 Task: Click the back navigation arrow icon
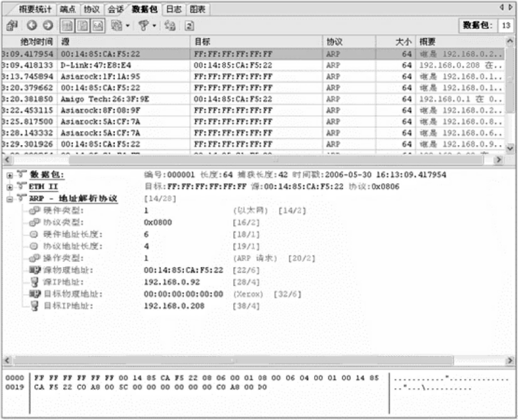pos(32,25)
